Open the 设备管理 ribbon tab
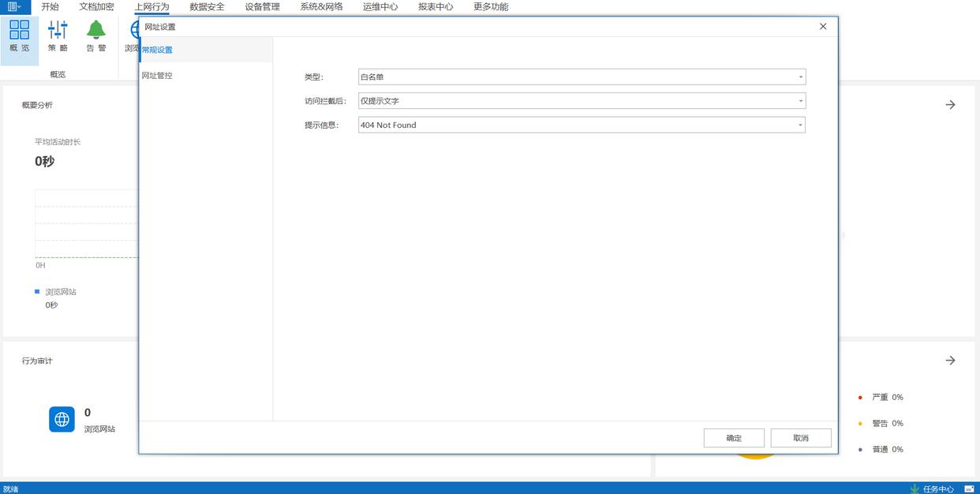Viewport: 980px width, 494px height. tap(262, 6)
